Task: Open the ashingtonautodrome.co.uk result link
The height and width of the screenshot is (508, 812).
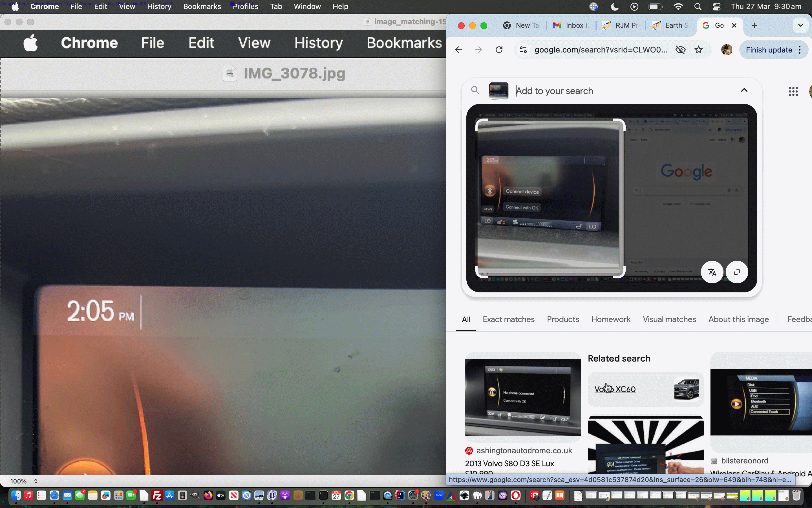Action: click(524, 450)
